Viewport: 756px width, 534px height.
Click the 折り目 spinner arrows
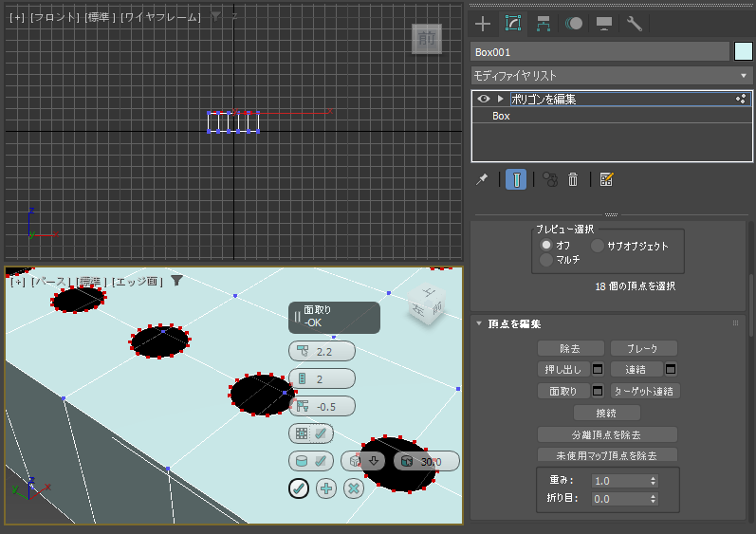pyautogui.click(x=654, y=498)
